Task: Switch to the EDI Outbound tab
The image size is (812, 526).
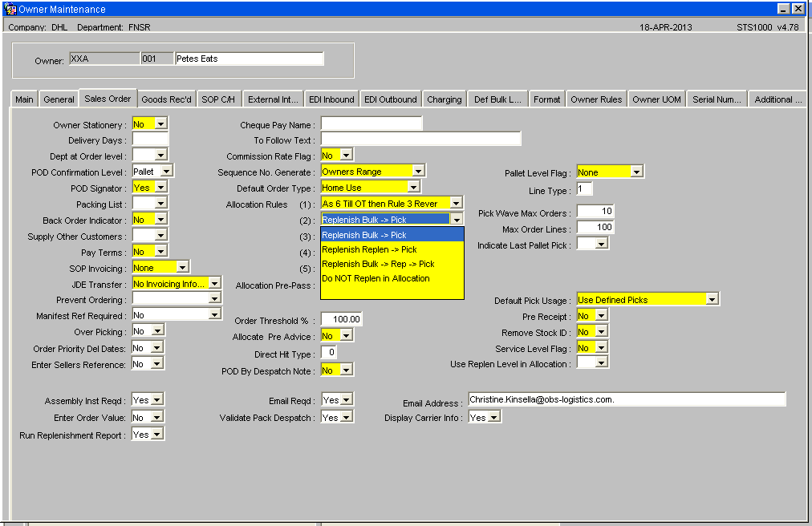Action: [391, 99]
